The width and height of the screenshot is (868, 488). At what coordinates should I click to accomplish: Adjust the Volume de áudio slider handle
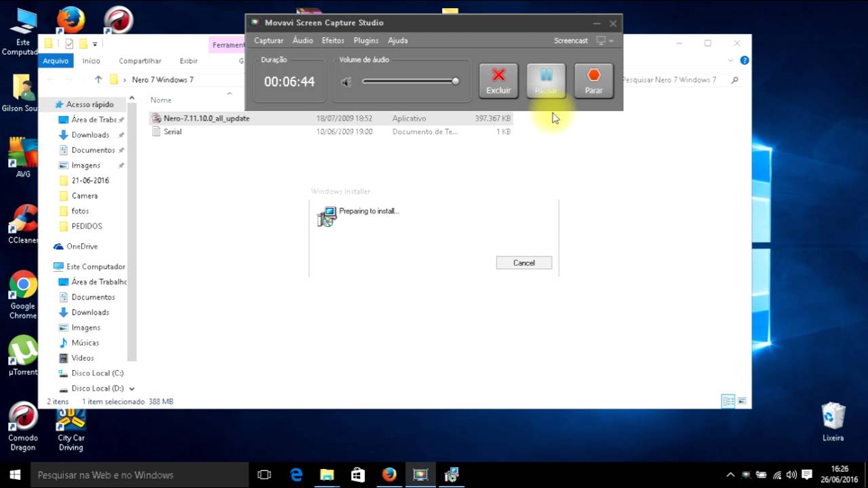(x=456, y=81)
